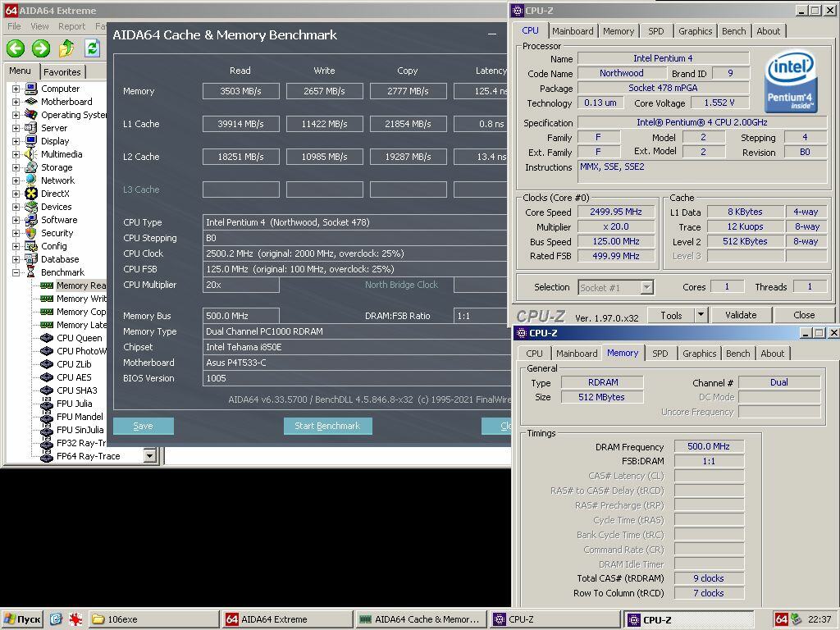840x630 pixels.
Task: Select the Security shield icon in the tree
Action: click(x=31, y=232)
